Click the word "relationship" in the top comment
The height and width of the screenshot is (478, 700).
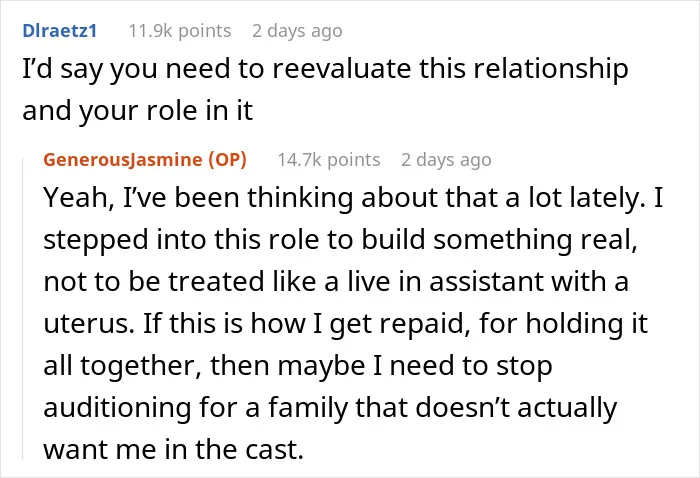[x=550, y=69]
